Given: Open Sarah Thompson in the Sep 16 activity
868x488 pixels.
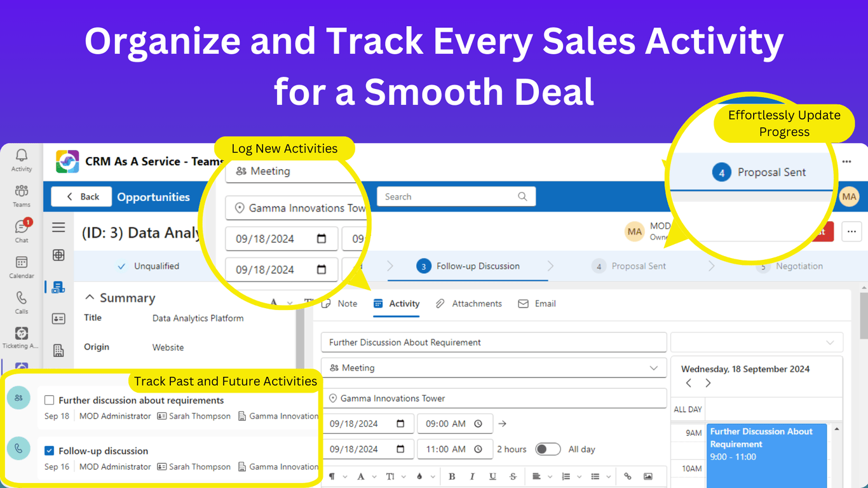Looking at the screenshot, I should coord(194,466).
